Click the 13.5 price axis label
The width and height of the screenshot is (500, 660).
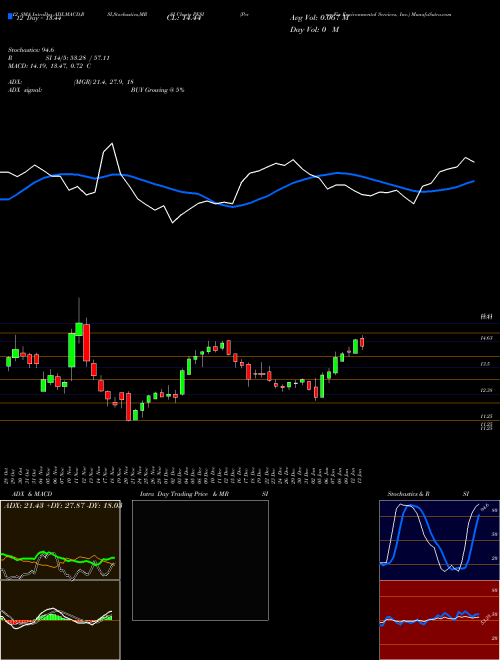click(x=486, y=364)
